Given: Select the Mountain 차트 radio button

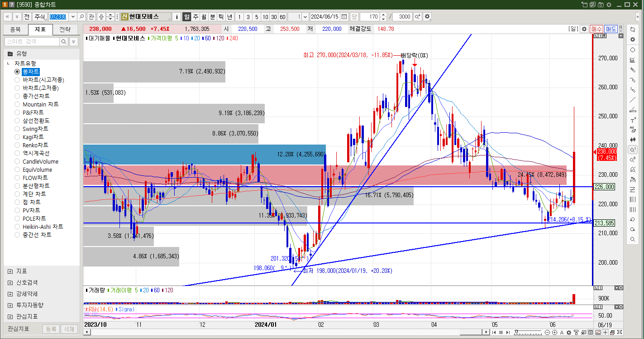Looking at the screenshot, I should (17, 104).
